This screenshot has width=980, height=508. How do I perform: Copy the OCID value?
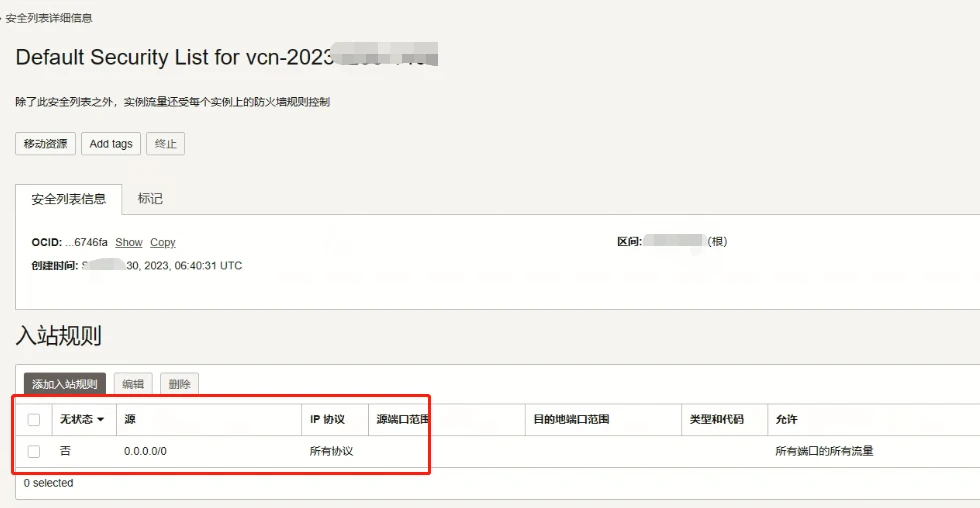(x=162, y=242)
